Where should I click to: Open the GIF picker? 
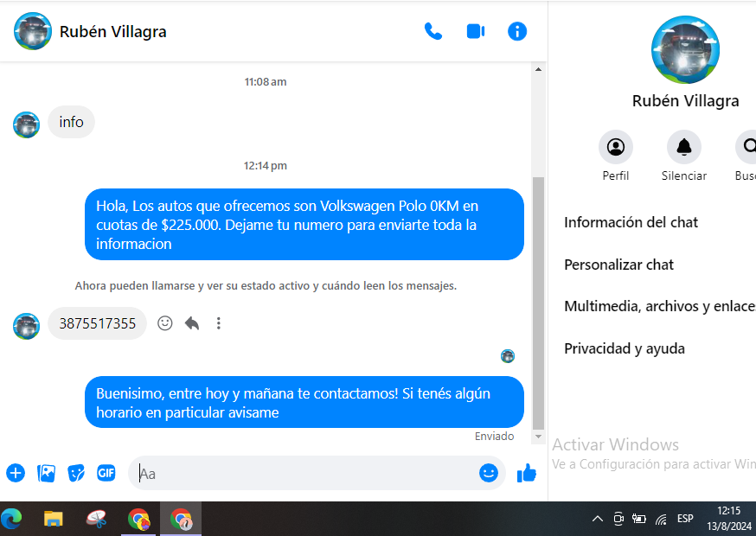106,473
